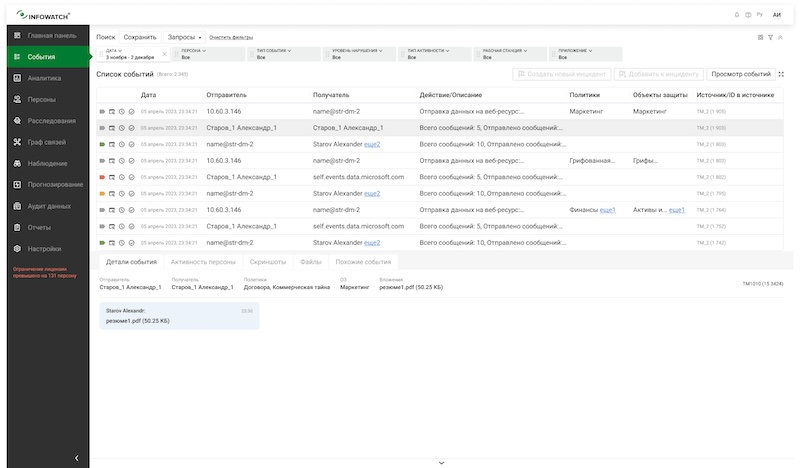The width and height of the screenshot is (800, 468).
Task: Click the red flag in the events list
Action: pos(102,177)
